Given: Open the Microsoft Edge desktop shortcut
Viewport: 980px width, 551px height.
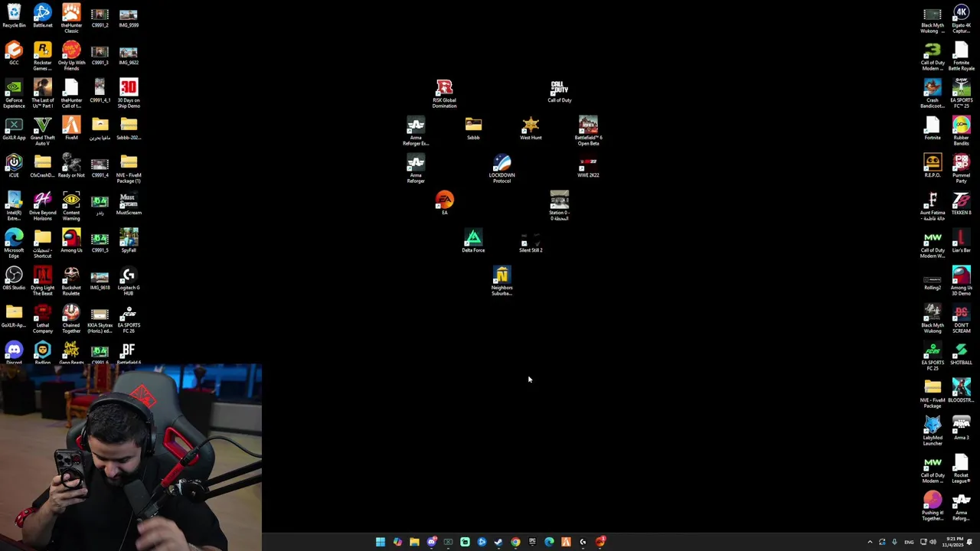Looking at the screenshot, I should [14, 243].
